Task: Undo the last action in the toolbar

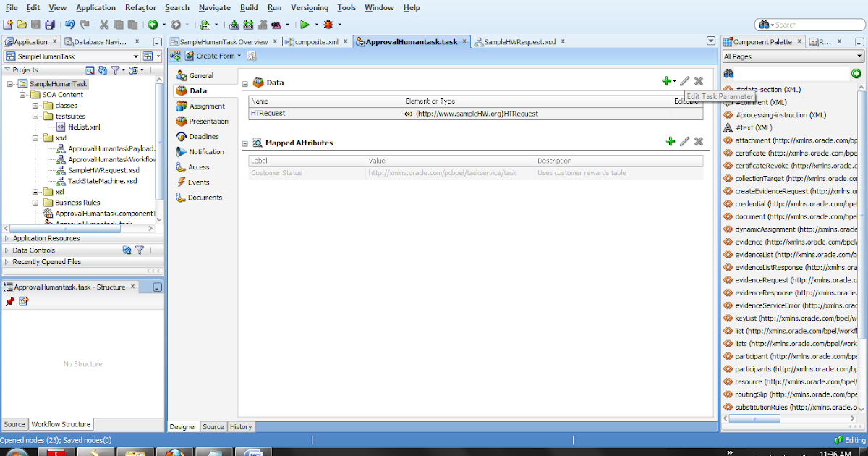Action: [69, 24]
